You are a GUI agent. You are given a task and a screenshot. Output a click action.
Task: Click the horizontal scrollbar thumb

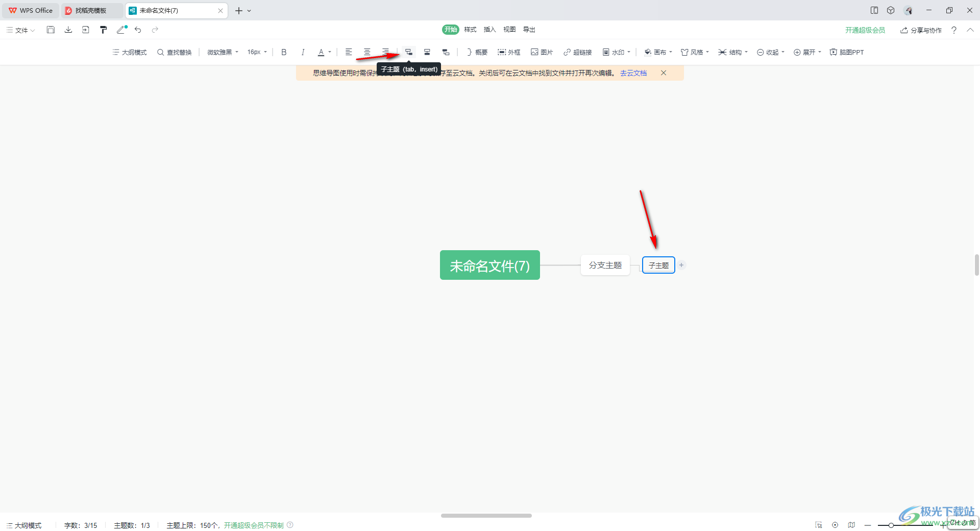(x=486, y=516)
